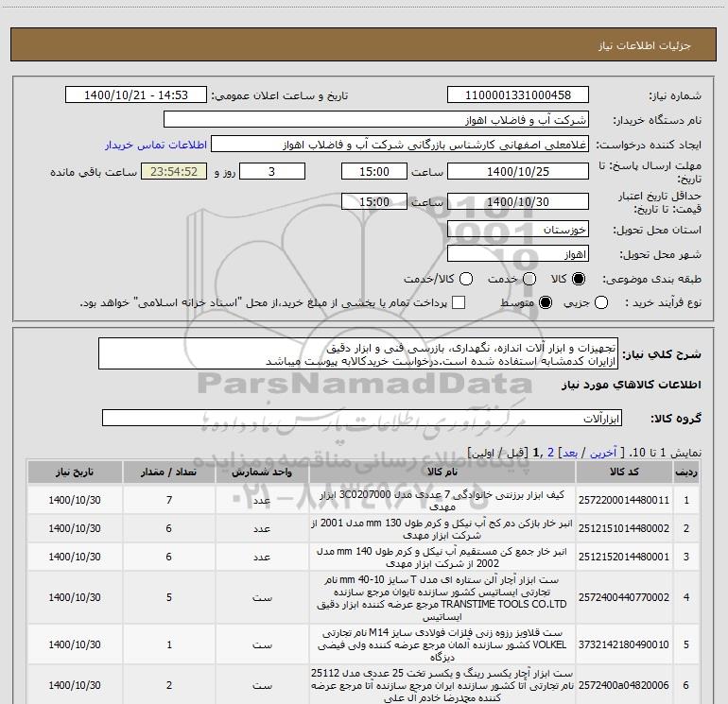The image size is (728, 704).
Task: Click the تعداد / مقدار column header
Action: click(168, 472)
